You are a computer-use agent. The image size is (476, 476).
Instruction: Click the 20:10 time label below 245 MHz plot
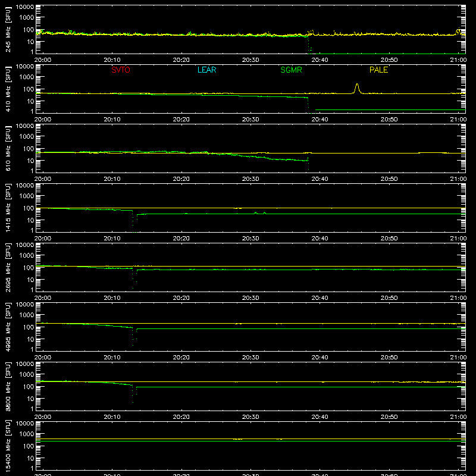(112, 60)
